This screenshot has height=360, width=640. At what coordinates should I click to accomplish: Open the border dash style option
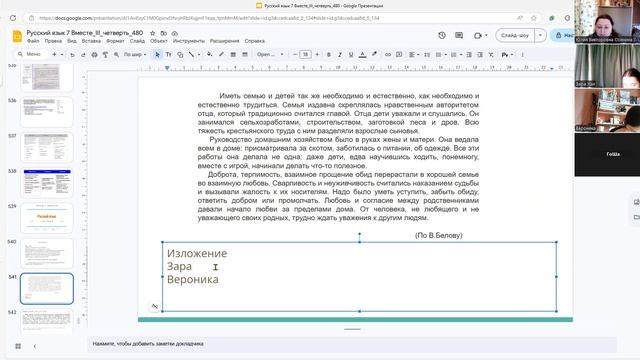[x=245, y=55]
